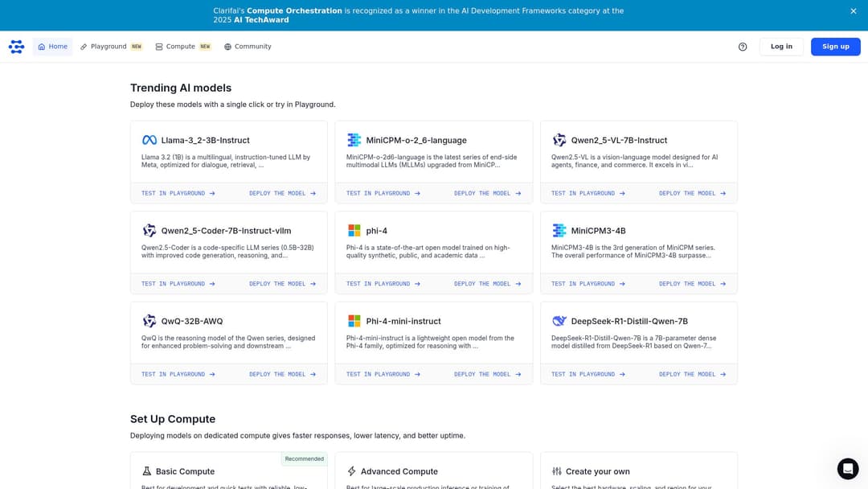Test Phi-4-mini-instruct in Playground
Image resolution: width=868 pixels, height=489 pixels.
pos(383,374)
